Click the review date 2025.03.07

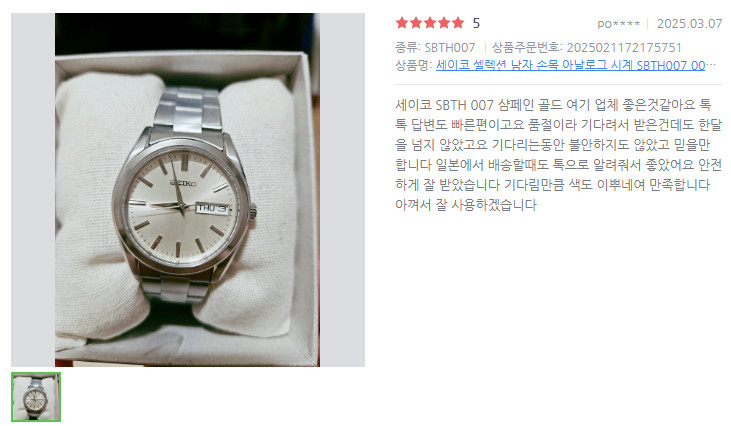[x=690, y=23]
